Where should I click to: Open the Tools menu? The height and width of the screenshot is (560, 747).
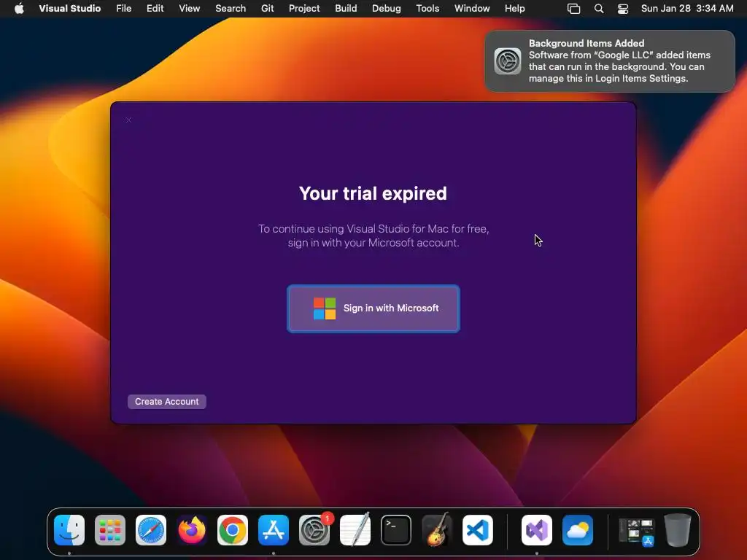(x=427, y=9)
